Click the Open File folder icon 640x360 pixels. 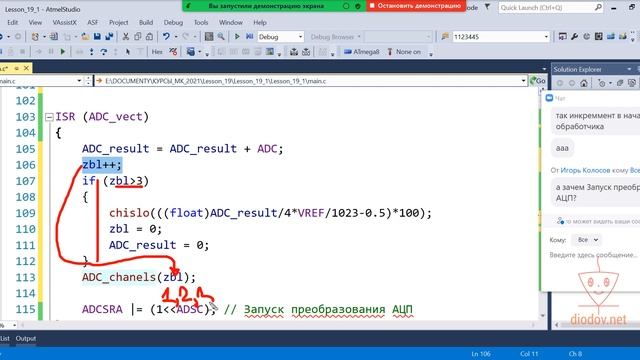coord(85,37)
